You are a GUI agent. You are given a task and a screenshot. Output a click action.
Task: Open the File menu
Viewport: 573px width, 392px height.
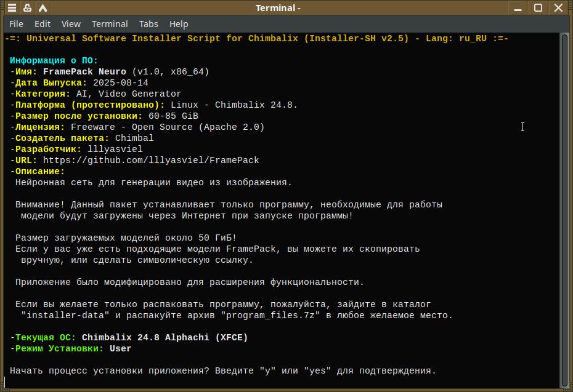(x=16, y=24)
